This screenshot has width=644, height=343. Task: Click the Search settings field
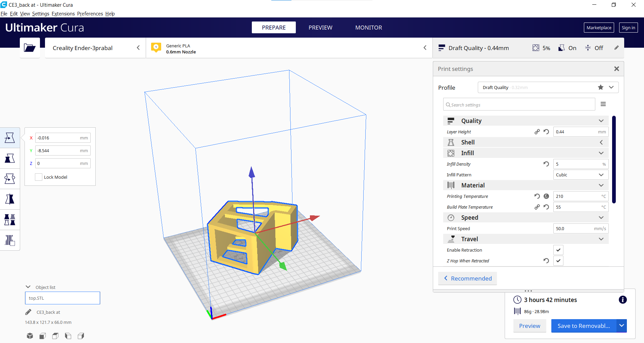(x=519, y=104)
